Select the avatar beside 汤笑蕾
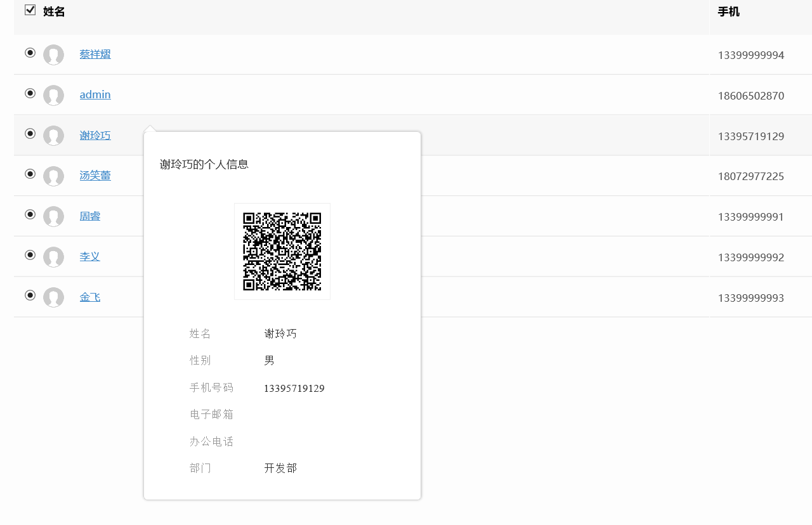Image resolution: width=812 pixels, height=525 pixels. [53, 176]
